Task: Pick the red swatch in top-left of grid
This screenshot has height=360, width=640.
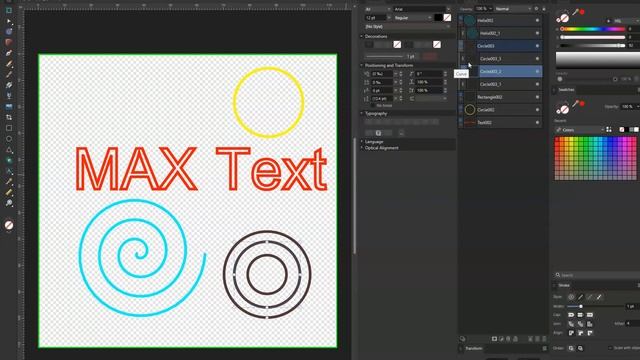Action: pos(557,140)
